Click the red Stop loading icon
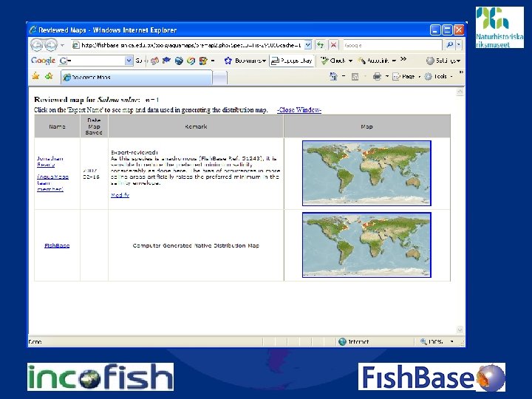The height and width of the screenshot is (399, 532). coord(333,45)
